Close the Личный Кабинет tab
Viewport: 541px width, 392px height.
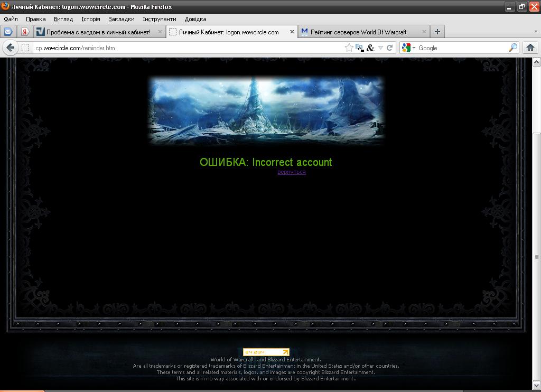point(292,32)
